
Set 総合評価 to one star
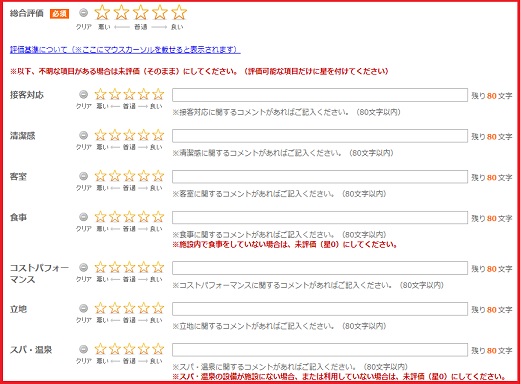[102, 13]
